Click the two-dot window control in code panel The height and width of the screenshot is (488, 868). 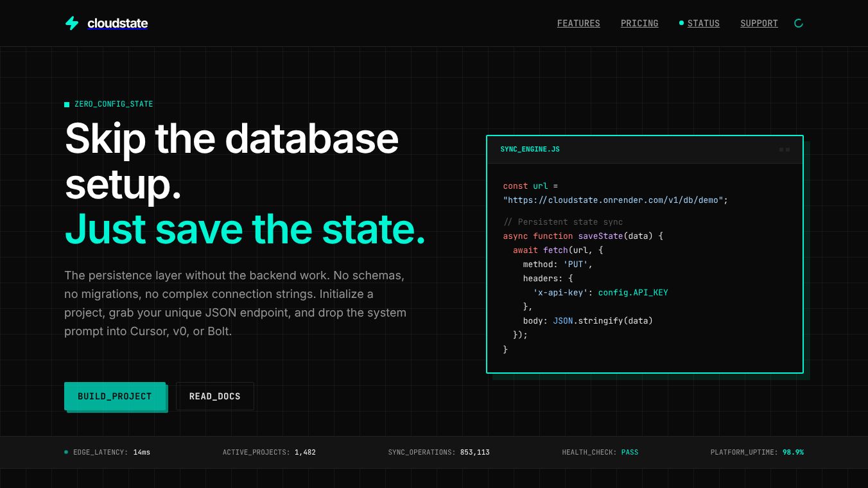(785, 150)
